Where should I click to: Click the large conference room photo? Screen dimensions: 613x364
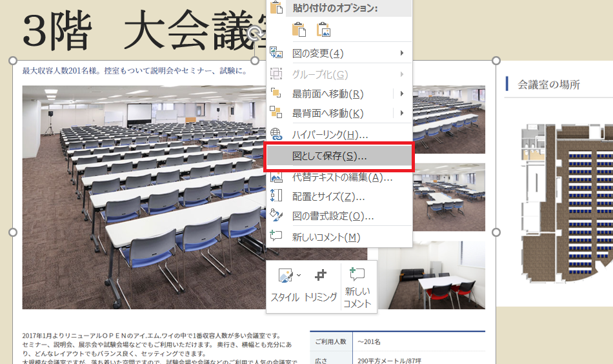click(144, 197)
